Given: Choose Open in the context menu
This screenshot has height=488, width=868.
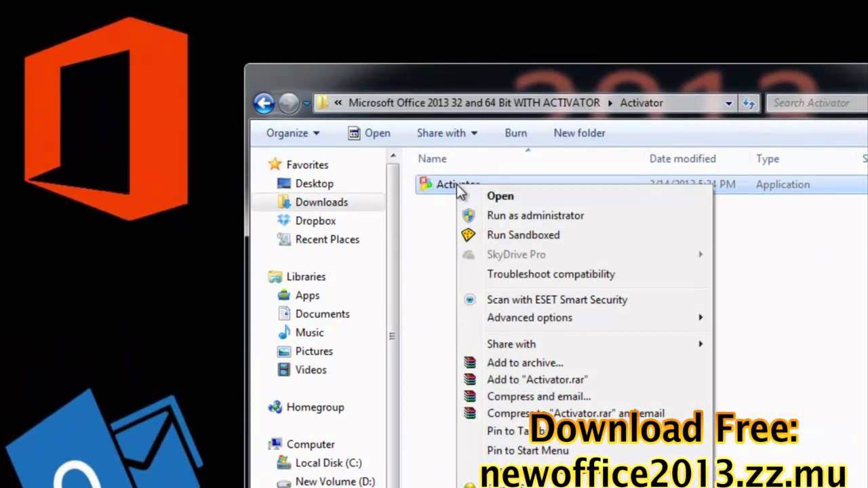Looking at the screenshot, I should tap(585, 196).
